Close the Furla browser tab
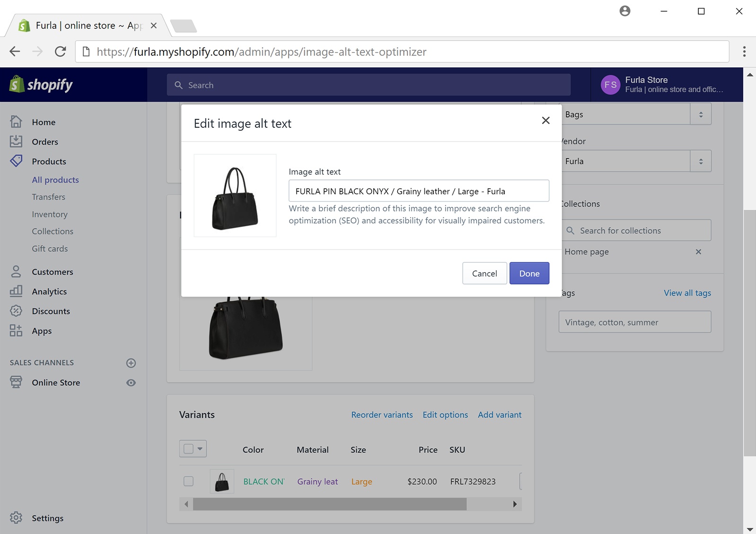The height and width of the screenshot is (534, 756). tap(153, 26)
